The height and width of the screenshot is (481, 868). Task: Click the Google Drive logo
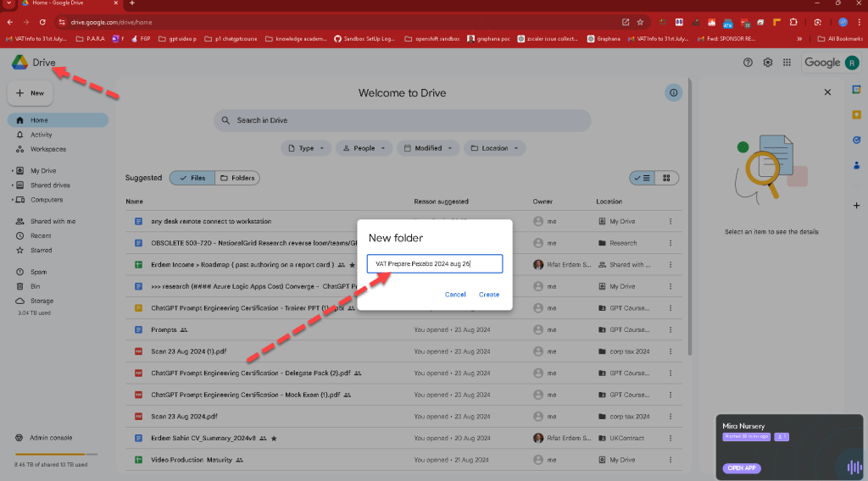pyautogui.click(x=20, y=63)
